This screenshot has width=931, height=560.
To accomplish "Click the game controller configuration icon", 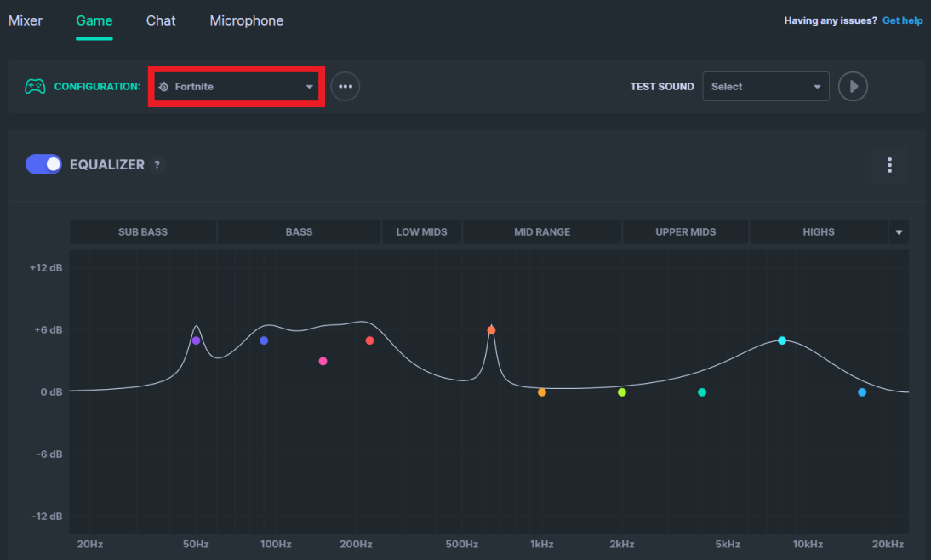I will (x=34, y=86).
